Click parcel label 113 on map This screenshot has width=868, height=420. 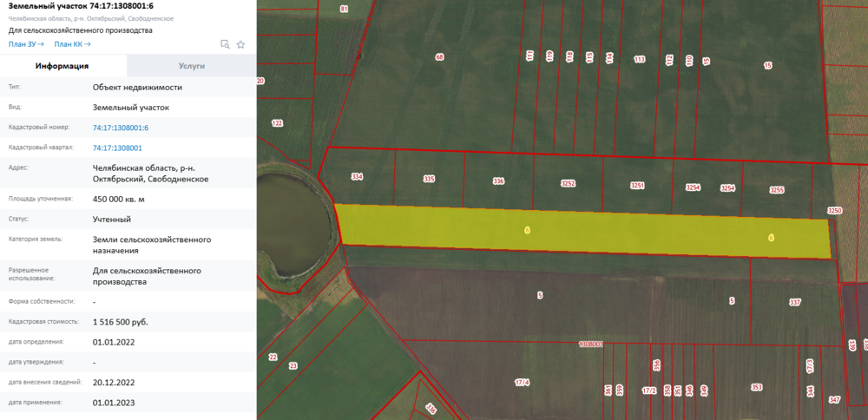(640, 59)
